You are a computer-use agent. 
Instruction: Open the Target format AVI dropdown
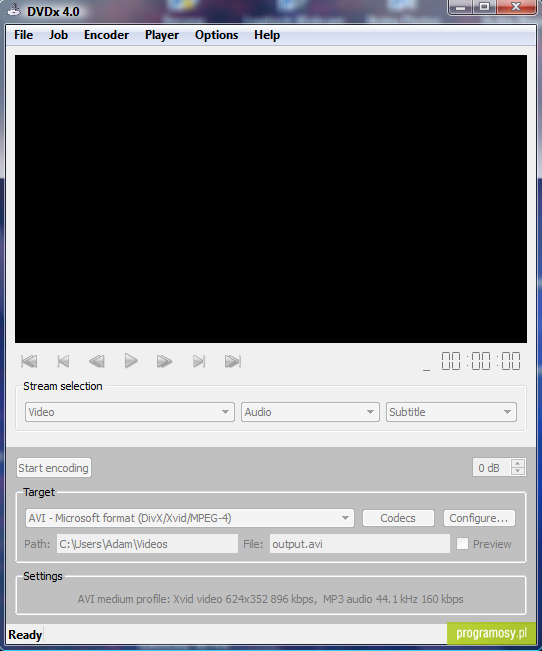pos(190,518)
